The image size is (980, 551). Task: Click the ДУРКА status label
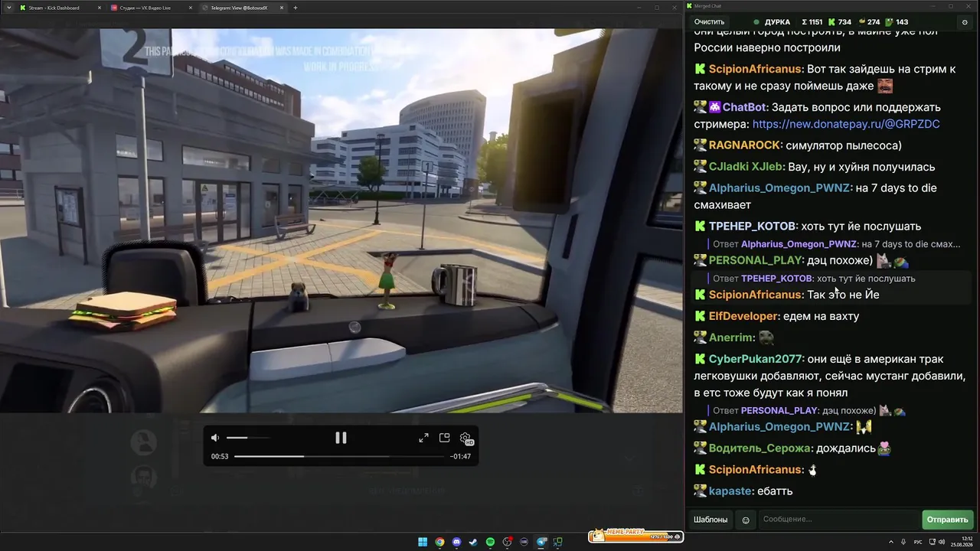(777, 22)
